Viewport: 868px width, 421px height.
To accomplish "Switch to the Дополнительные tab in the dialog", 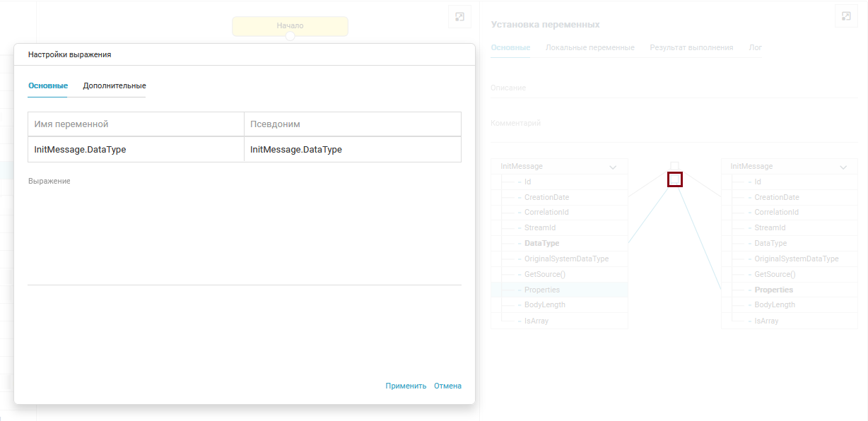I will coord(115,85).
